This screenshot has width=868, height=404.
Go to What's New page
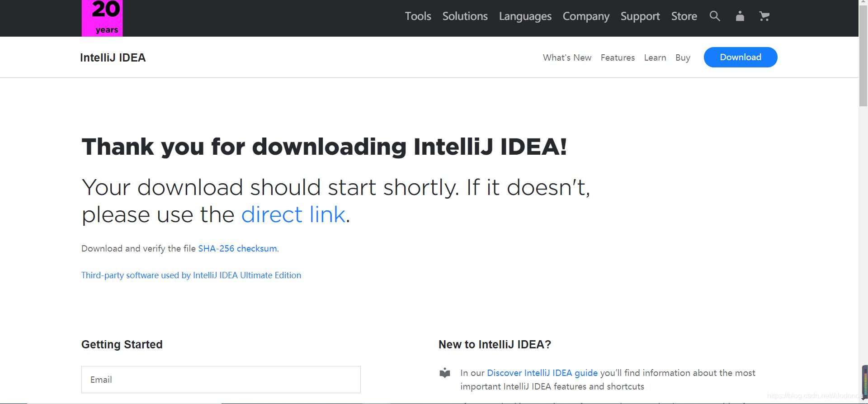(x=567, y=57)
